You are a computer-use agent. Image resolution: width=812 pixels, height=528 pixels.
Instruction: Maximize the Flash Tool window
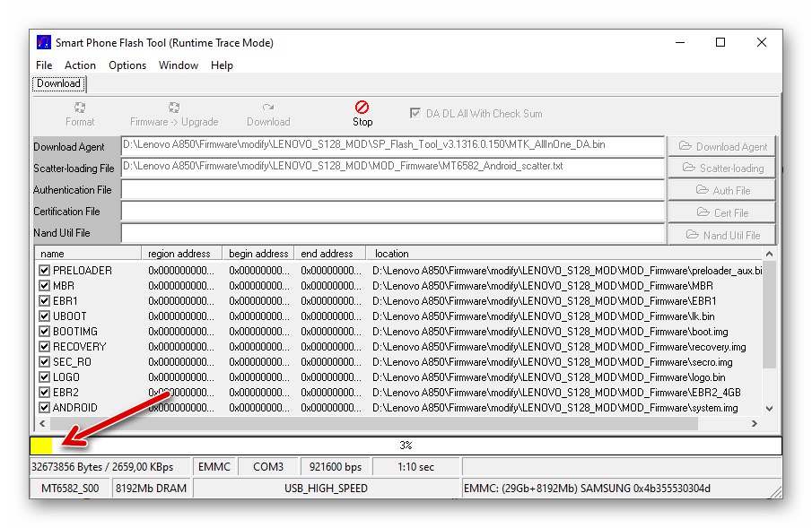click(720, 42)
